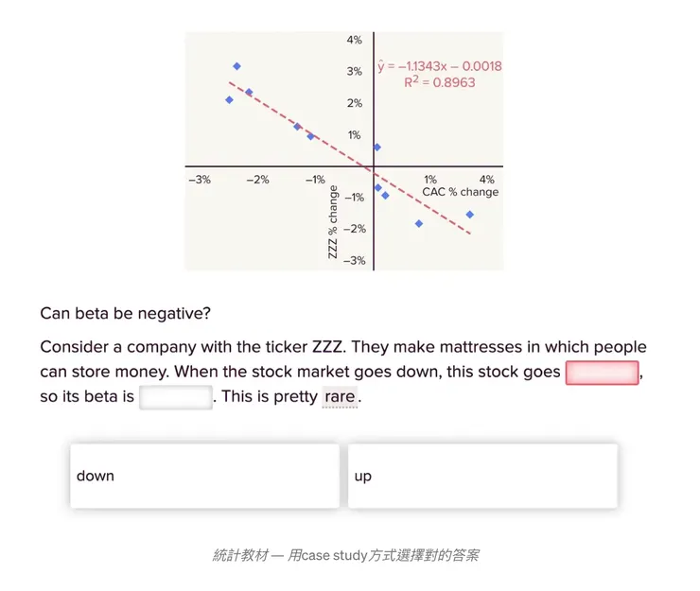The image size is (700, 591).
Task: Click the red-highlighted blank after "stock goes"
Action: [x=603, y=373]
